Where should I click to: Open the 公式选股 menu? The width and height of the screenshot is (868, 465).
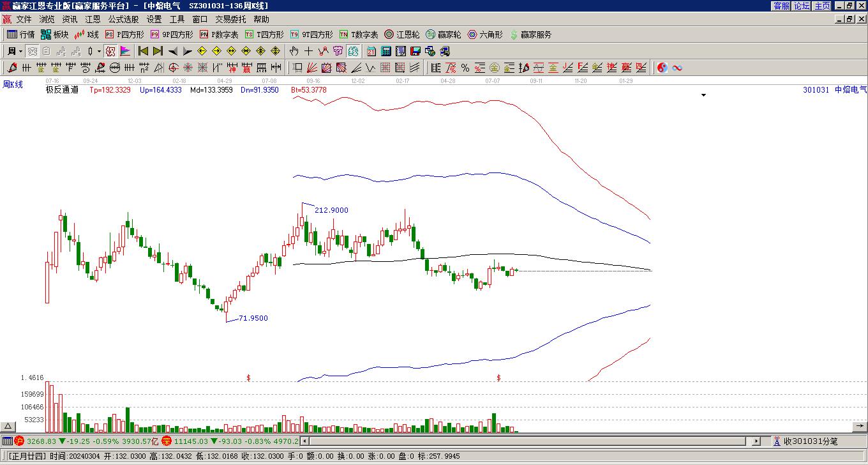(123, 20)
